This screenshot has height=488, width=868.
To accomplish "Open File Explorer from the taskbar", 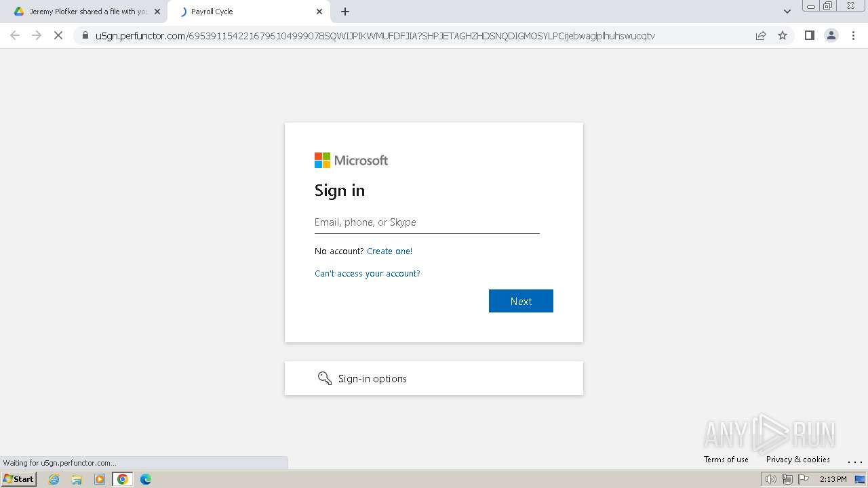I will (x=77, y=479).
